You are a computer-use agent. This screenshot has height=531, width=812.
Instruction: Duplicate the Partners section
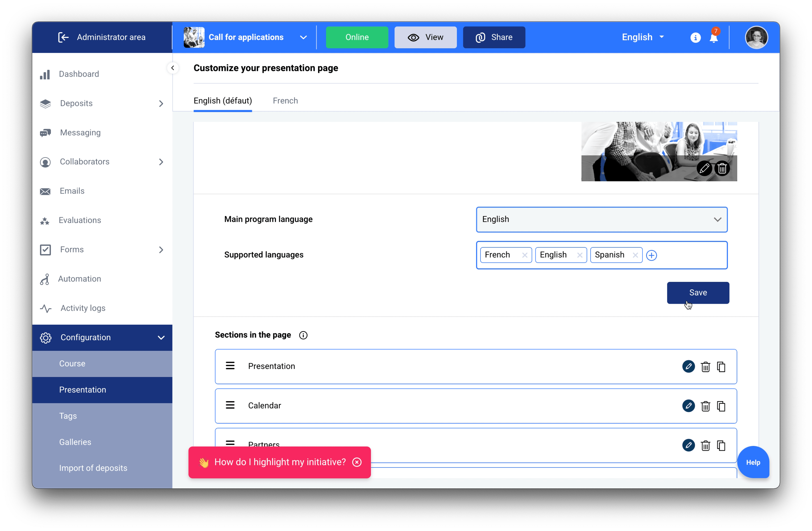721,445
